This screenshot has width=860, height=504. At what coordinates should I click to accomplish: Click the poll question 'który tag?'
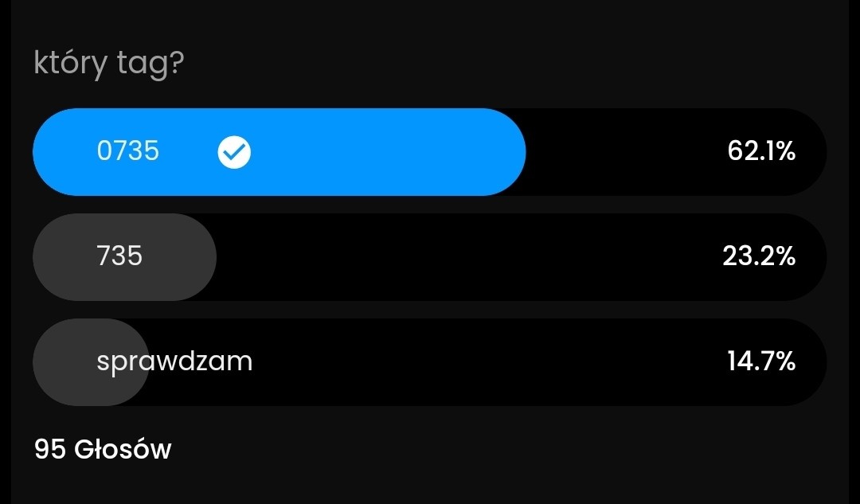[109, 63]
